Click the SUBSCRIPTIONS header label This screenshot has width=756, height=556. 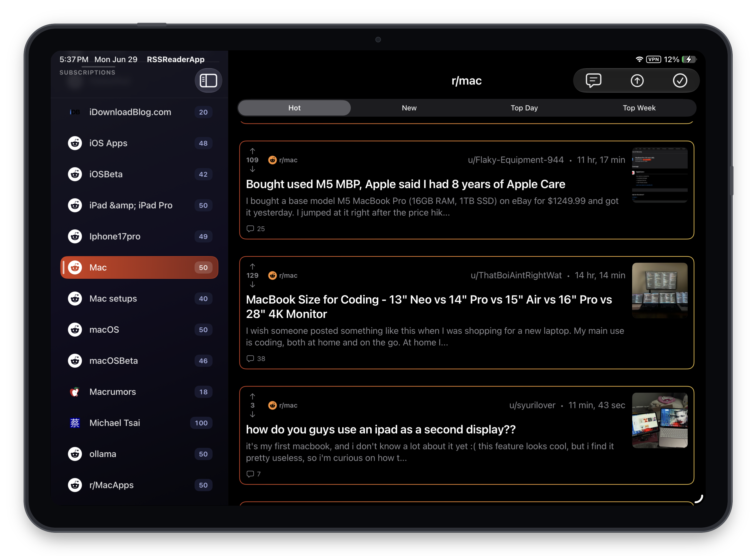click(87, 72)
